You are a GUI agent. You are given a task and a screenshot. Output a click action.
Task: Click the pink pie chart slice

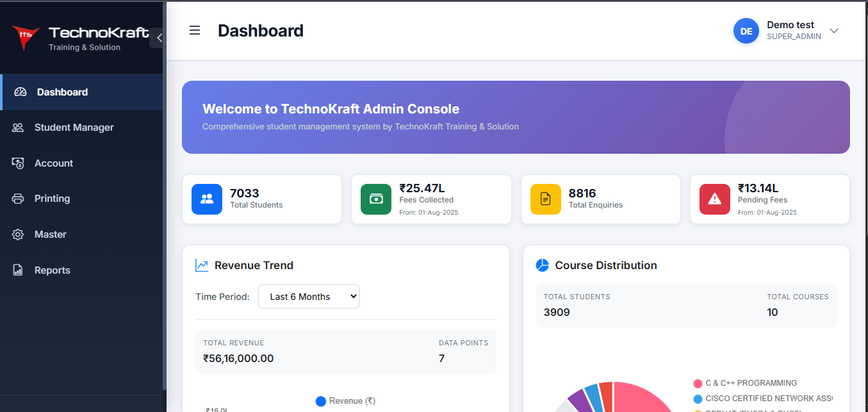click(x=641, y=399)
